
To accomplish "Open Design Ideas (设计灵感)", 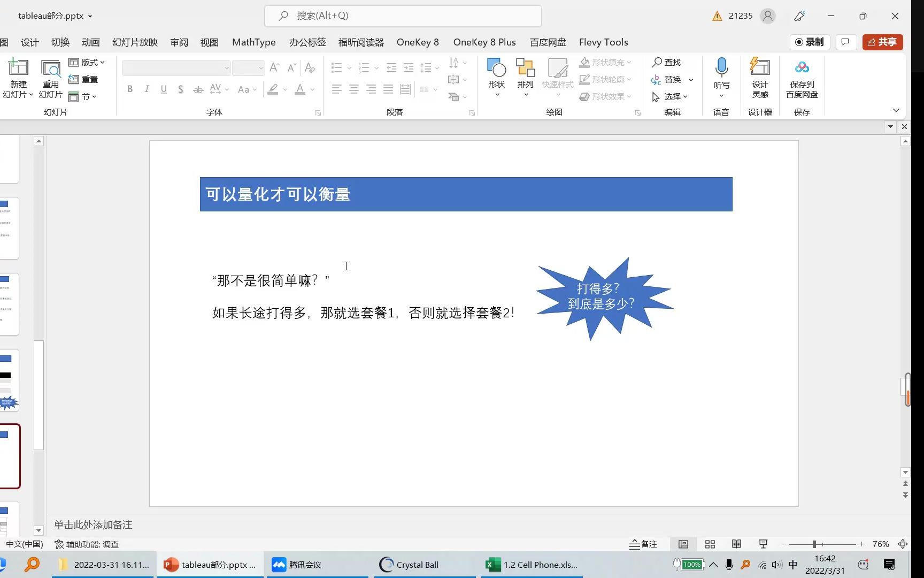I will (760, 78).
